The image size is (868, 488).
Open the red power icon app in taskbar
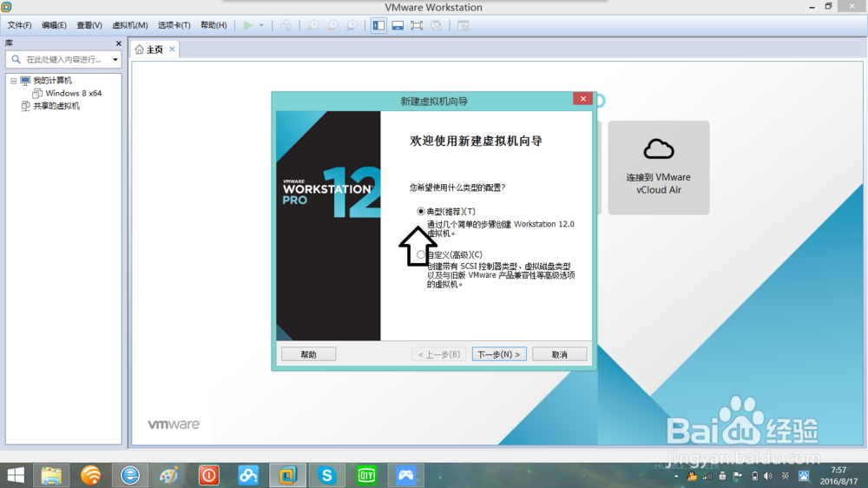[208, 475]
